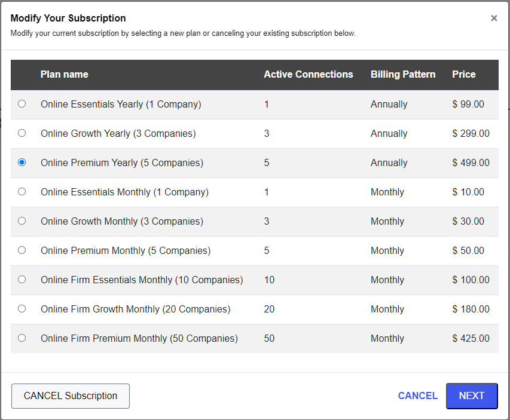The width and height of the screenshot is (510, 420).
Task: Close the Modify Your Subscription dialog
Action: tap(494, 18)
